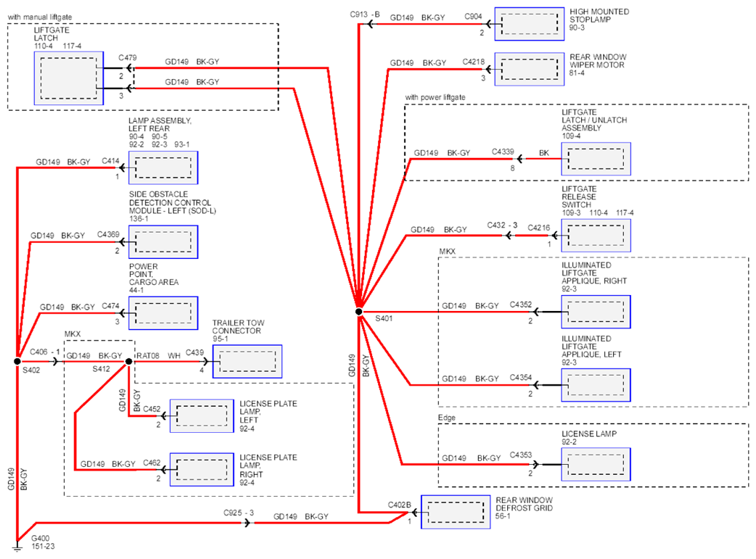
Task: Select the Illuminated Liftgate Applique, Left box
Action: click(596, 385)
